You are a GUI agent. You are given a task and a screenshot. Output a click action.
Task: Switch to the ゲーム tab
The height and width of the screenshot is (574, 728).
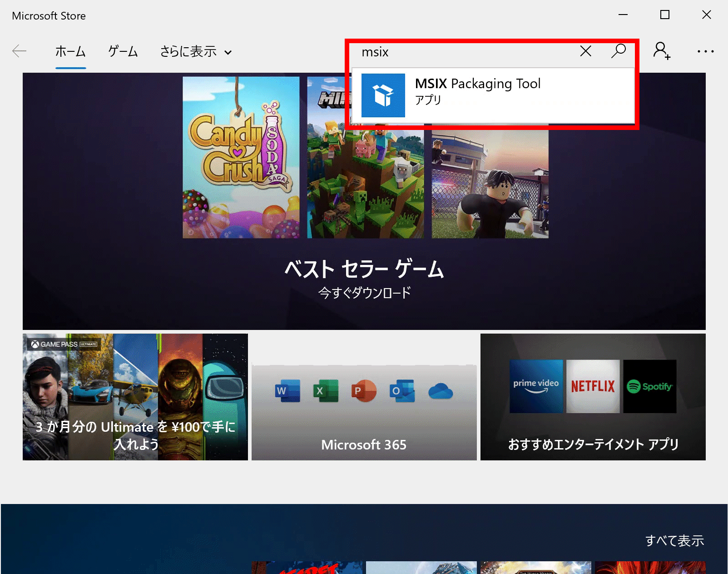pyautogui.click(x=123, y=51)
